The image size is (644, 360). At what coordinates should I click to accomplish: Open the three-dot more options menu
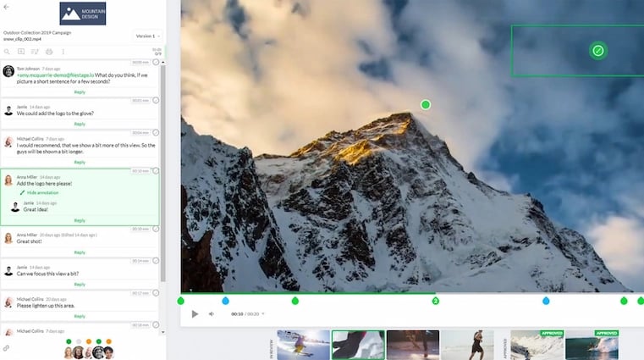coord(63,52)
